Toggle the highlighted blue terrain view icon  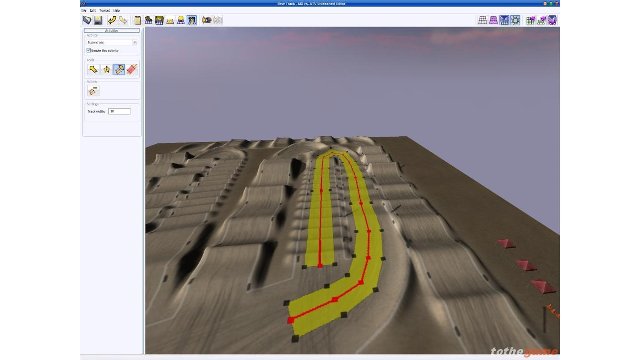pos(504,20)
